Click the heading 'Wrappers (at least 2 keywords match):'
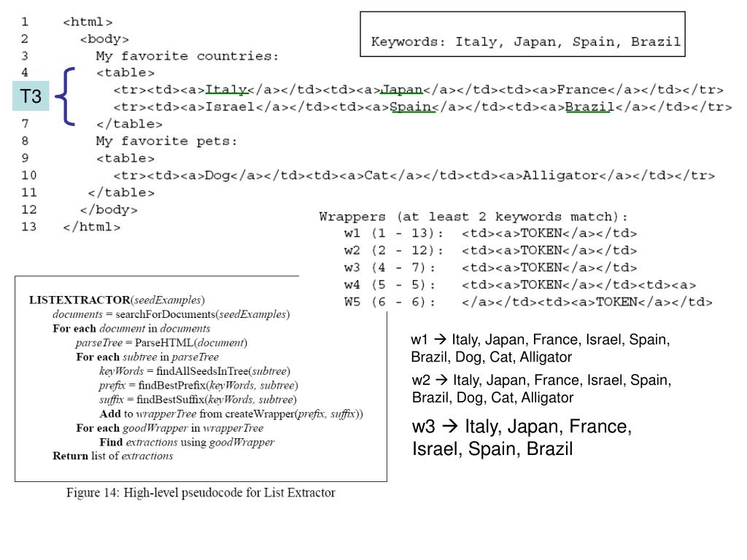The image size is (747, 560). coord(473,217)
